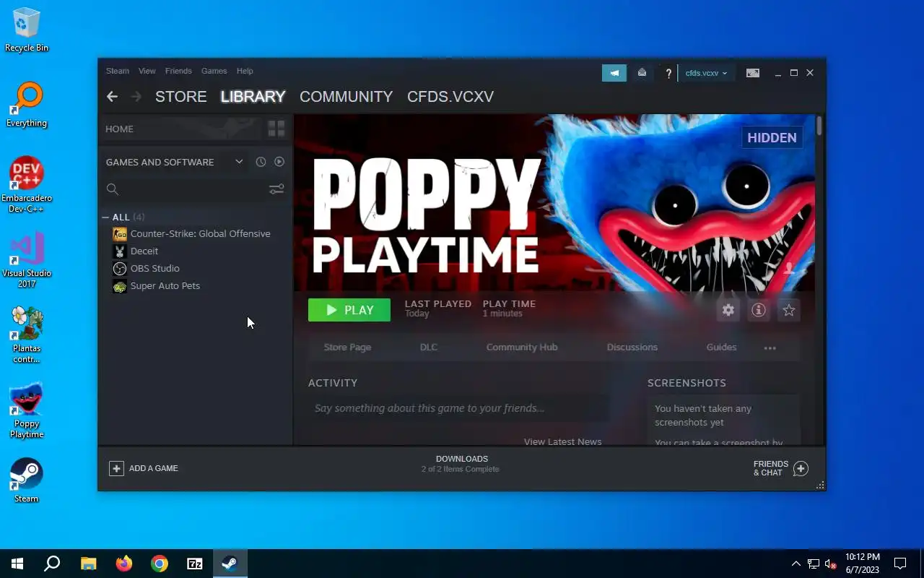Open the Steam menu
Viewport: 924px width, 578px height.
118,71
